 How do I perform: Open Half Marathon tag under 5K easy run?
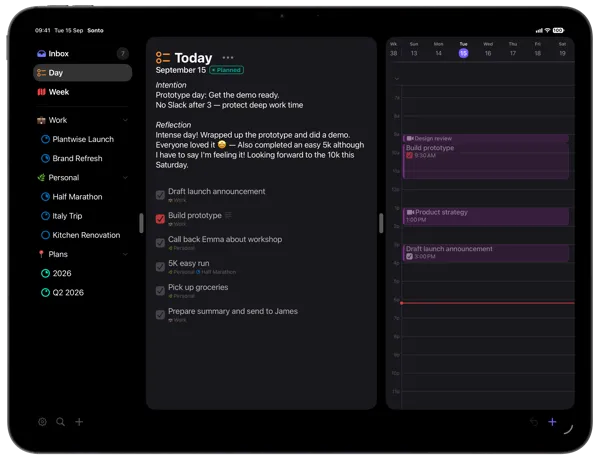[216, 272]
